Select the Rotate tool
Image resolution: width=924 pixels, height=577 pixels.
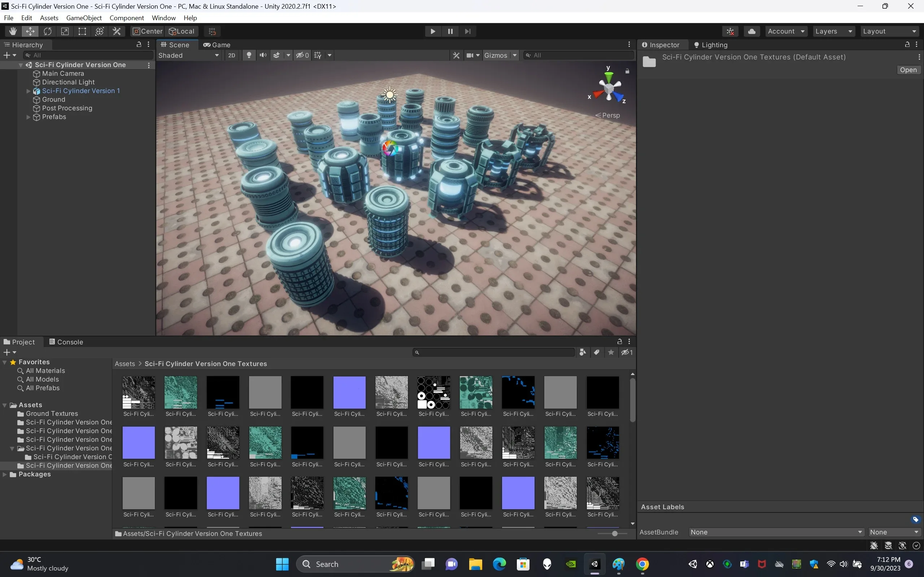click(x=48, y=31)
